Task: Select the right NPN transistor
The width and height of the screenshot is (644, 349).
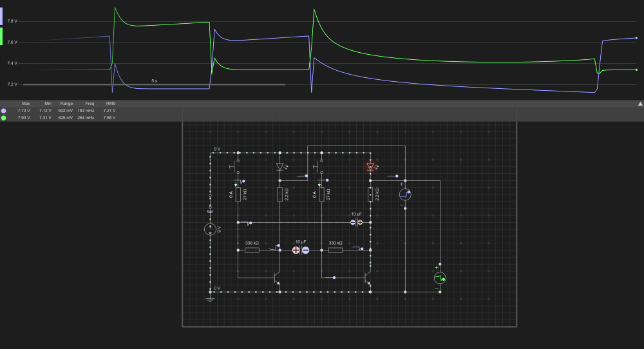Action: tap(368, 278)
